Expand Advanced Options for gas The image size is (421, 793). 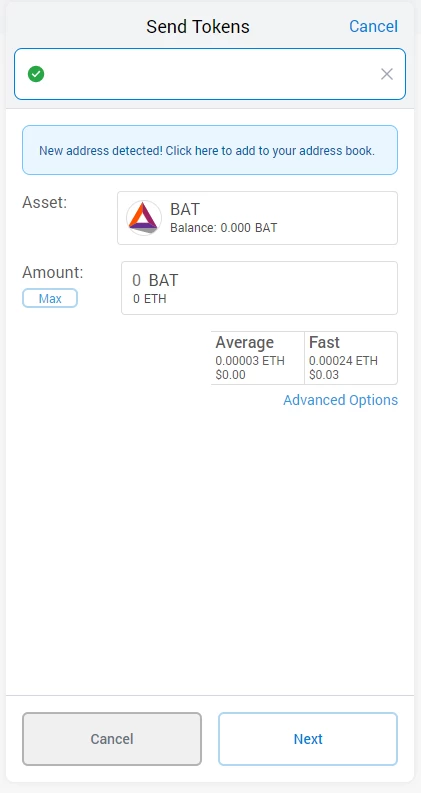pyautogui.click(x=341, y=400)
